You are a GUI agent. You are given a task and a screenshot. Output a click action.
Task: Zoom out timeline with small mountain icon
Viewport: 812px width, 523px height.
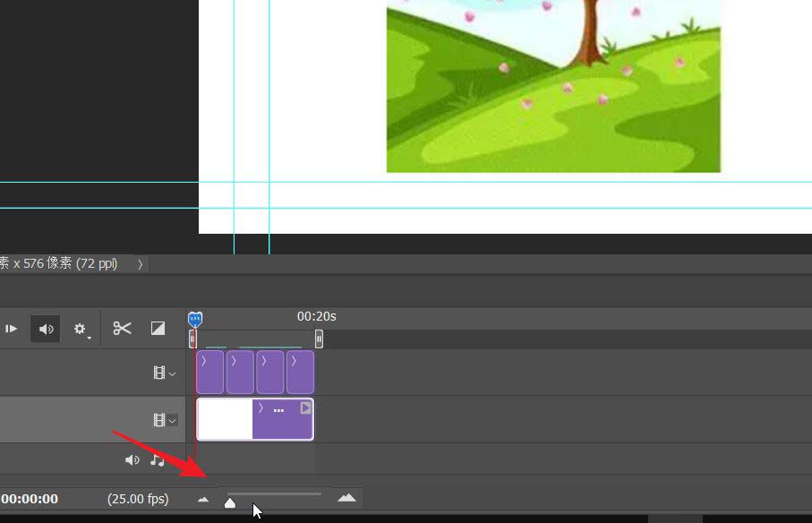(x=203, y=500)
